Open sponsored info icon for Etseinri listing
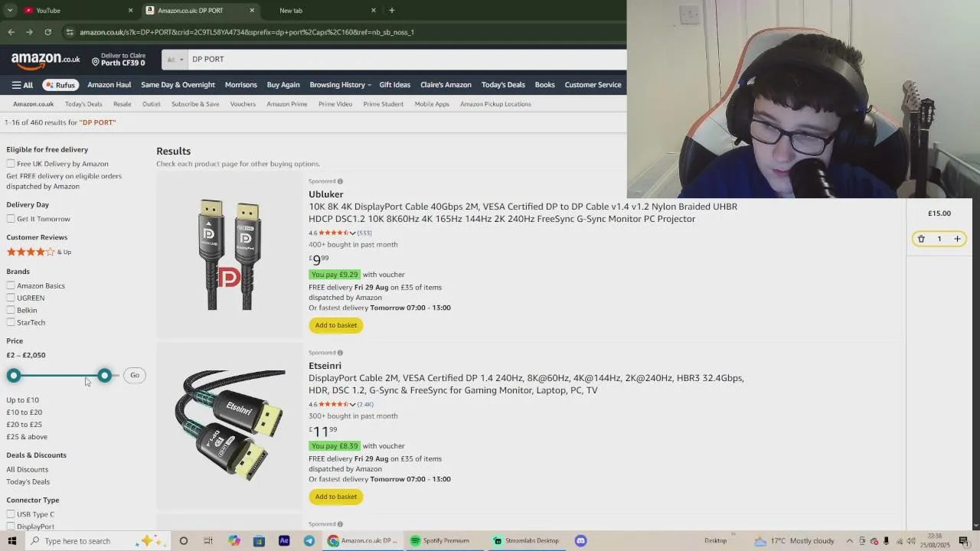Image resolution: width=980 pixels, height=551 pixels. 340,353
